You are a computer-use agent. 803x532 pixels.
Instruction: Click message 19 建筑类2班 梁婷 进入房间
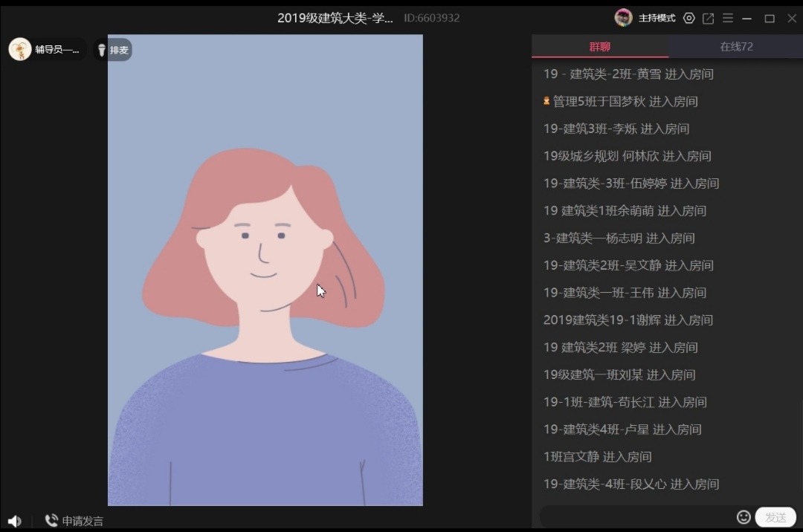(621, 347)
